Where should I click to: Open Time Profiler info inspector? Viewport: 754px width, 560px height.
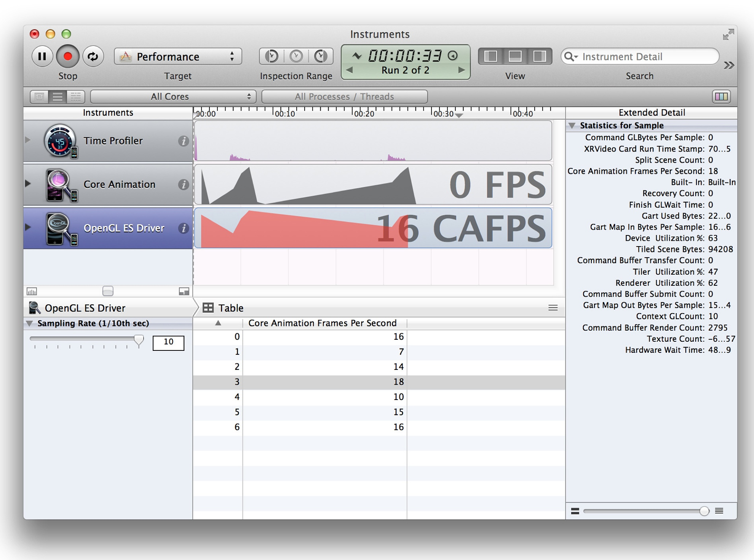(x=184, y=141)
